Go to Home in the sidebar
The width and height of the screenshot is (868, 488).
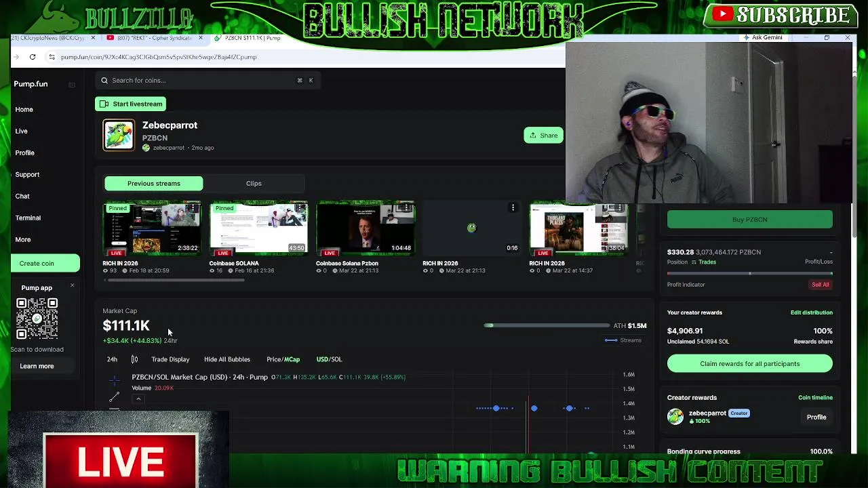click(24, 109)
